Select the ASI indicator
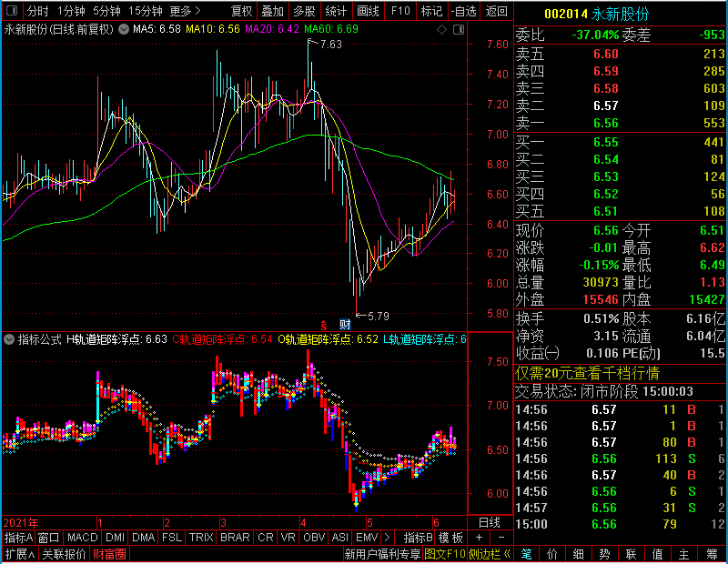The width and height of the screenshot is (728, 564). click(x=339, y=538)
